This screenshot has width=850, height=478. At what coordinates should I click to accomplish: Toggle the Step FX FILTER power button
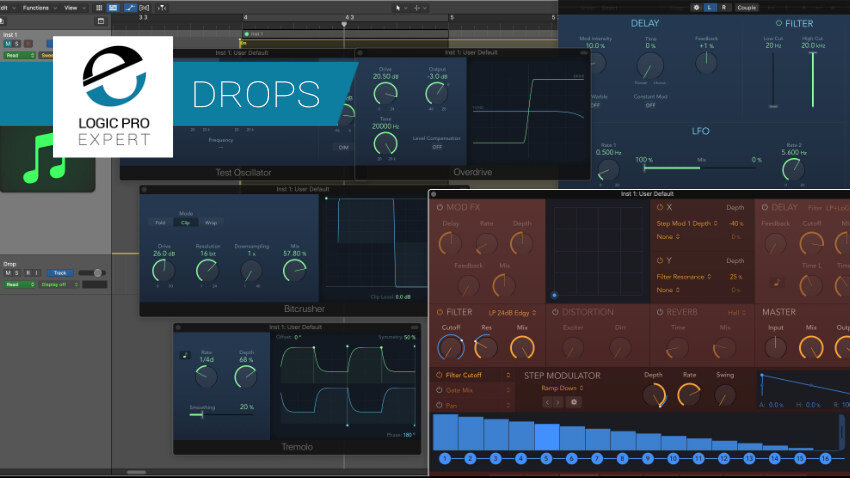click(x=440, y=313)
